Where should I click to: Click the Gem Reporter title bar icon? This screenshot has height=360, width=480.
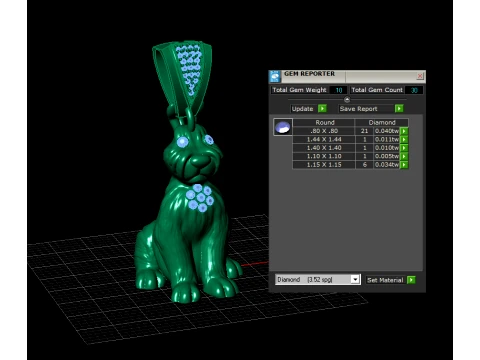pos(275,76)
